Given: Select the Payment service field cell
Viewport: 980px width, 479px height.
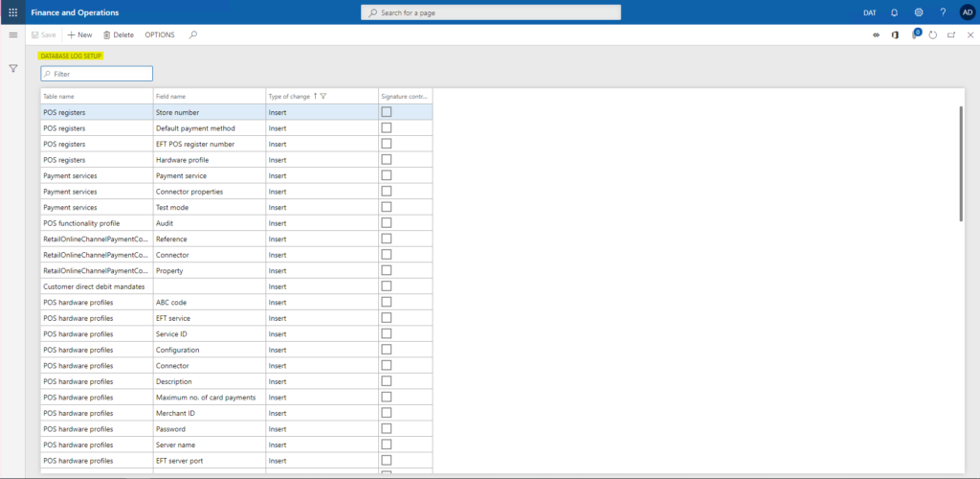Looking at the screenshot, I should [x=210, y=175].
